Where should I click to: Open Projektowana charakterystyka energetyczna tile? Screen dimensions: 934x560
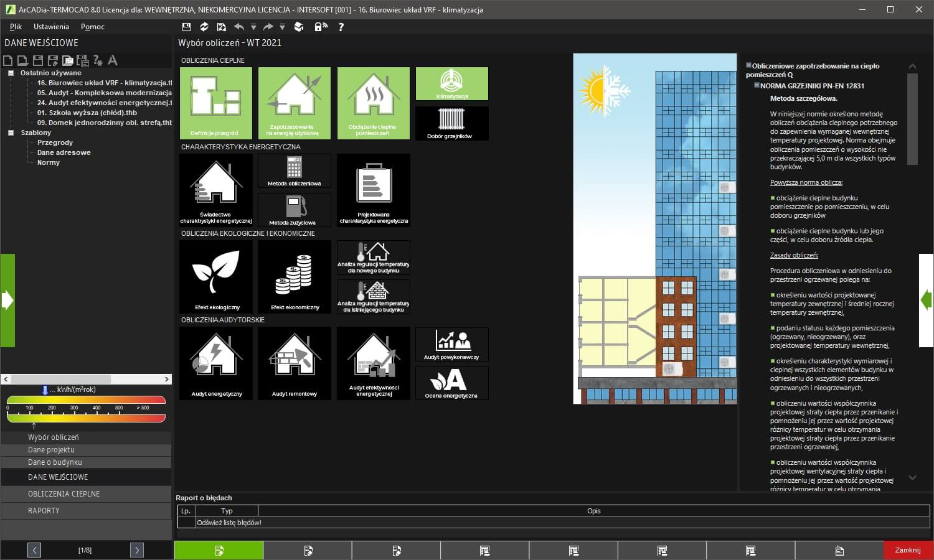coord(374,190)
